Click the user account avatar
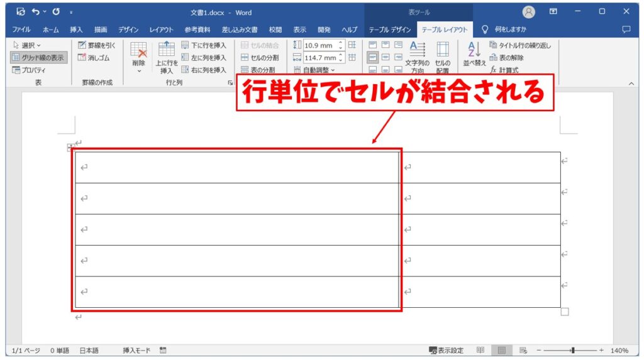This screenshot has height=360, width=644. coord(528,12)
